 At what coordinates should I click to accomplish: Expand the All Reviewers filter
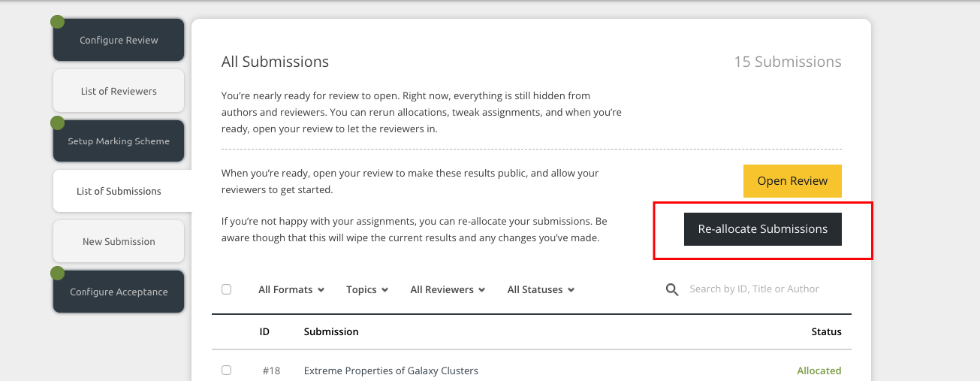[x=447, y=289]
